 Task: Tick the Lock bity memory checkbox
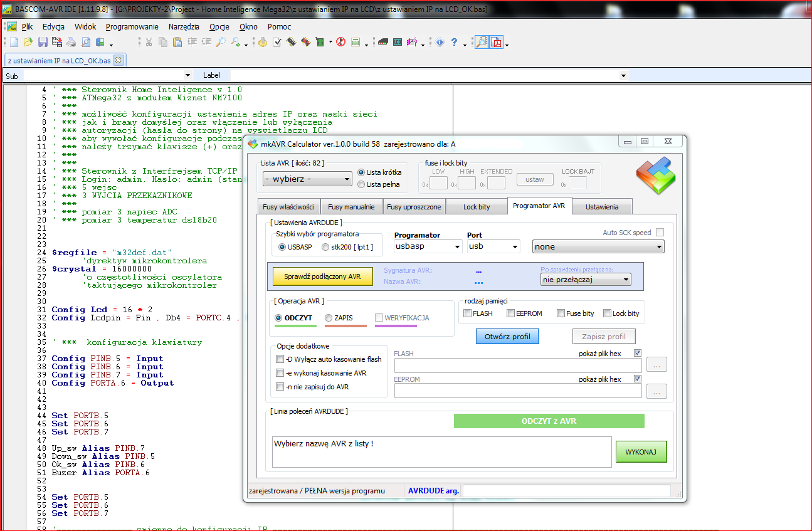(607, 313)
